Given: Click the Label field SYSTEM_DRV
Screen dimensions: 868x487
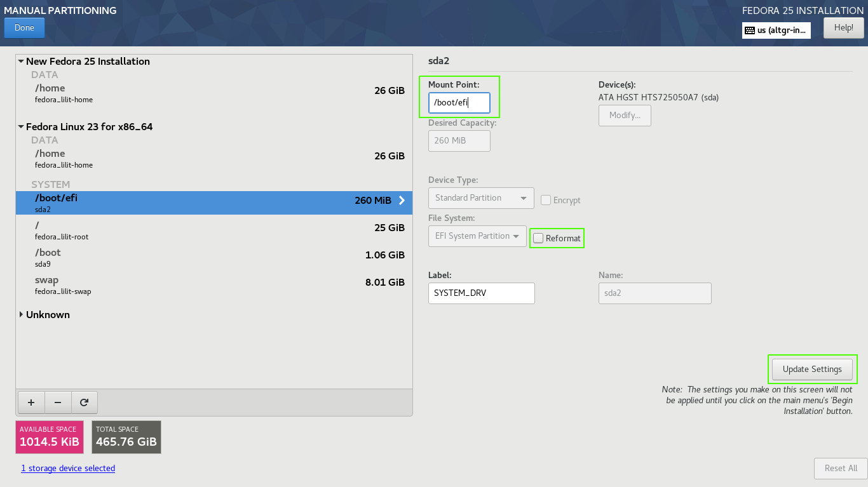Looking at the screenshot, I should tap(482, 293).
